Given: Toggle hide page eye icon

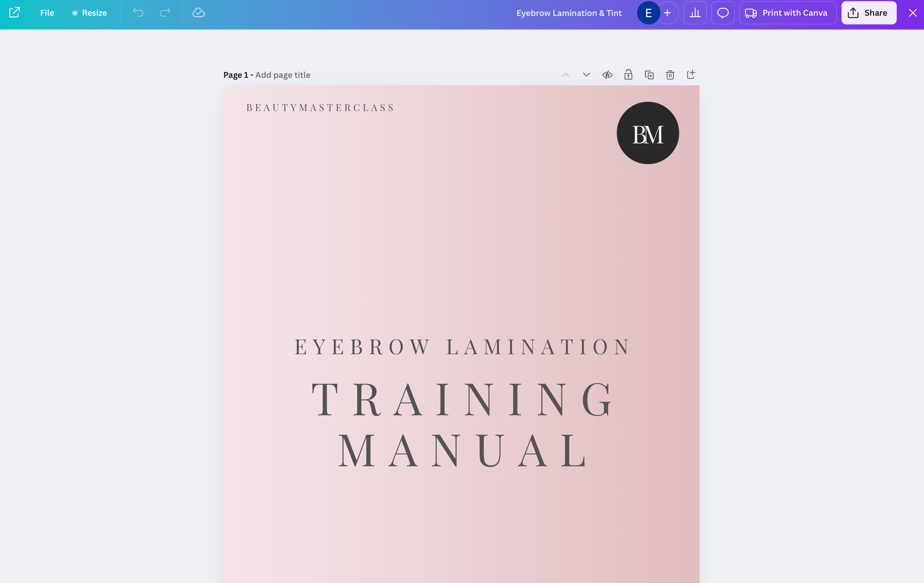Looking at the screenshot, I should pyautogui.click(x=607, y=75).
